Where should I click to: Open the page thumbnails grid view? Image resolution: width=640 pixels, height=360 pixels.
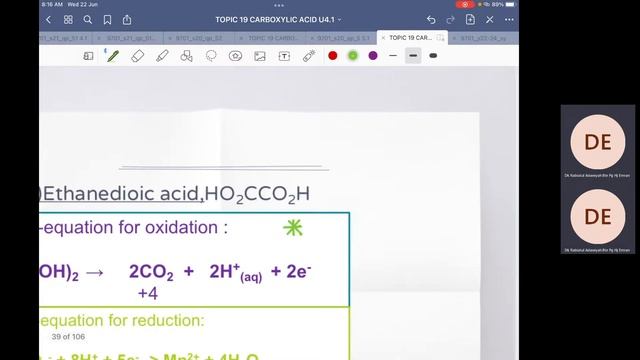pos(68,20)
